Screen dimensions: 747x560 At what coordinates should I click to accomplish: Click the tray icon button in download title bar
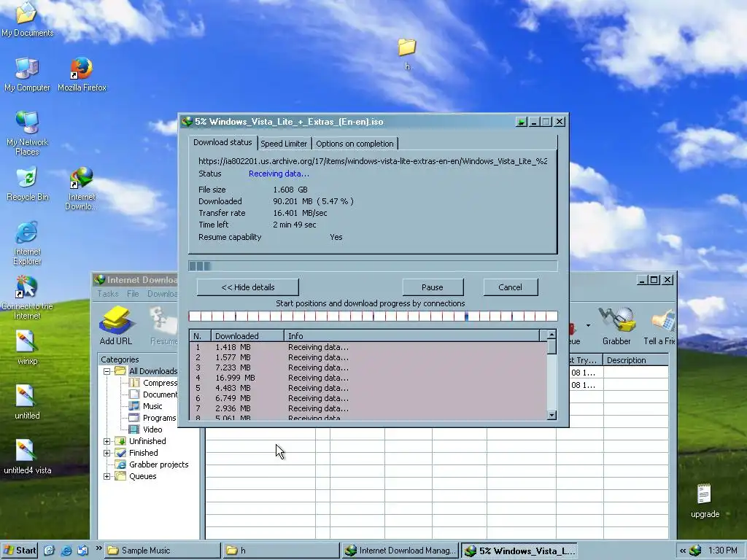(521, 122)
